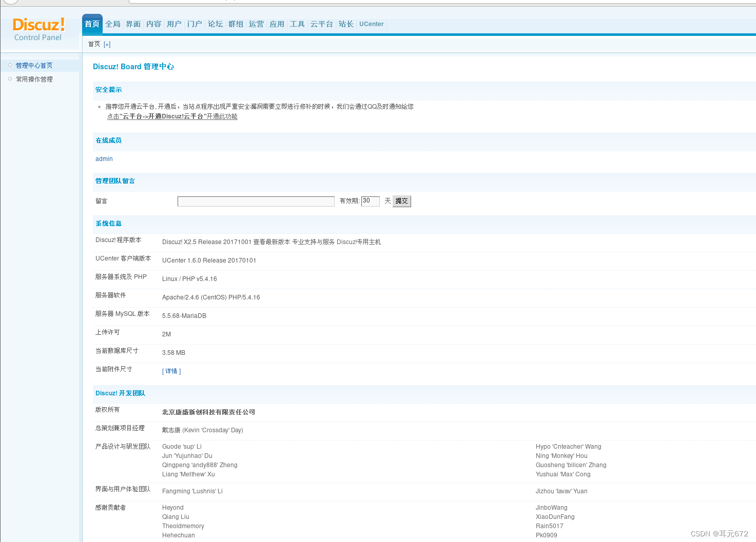Go to the 内容 tab
The image size is (756, 542).
154,24
